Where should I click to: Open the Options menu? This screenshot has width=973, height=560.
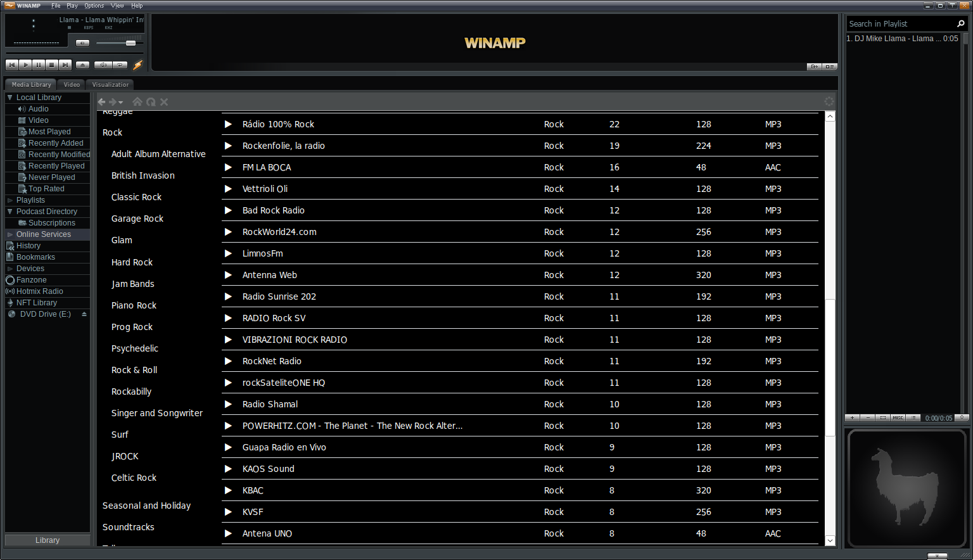click(x=94, y=6)
